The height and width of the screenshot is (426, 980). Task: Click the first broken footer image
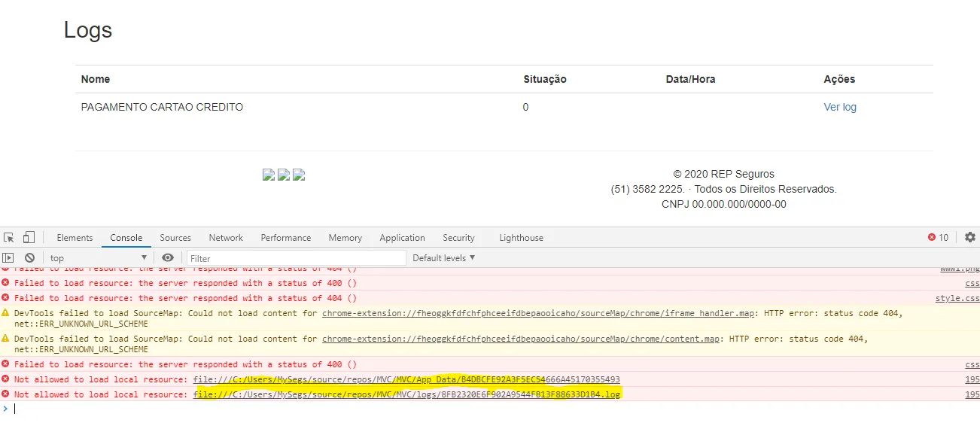point(269,175)
